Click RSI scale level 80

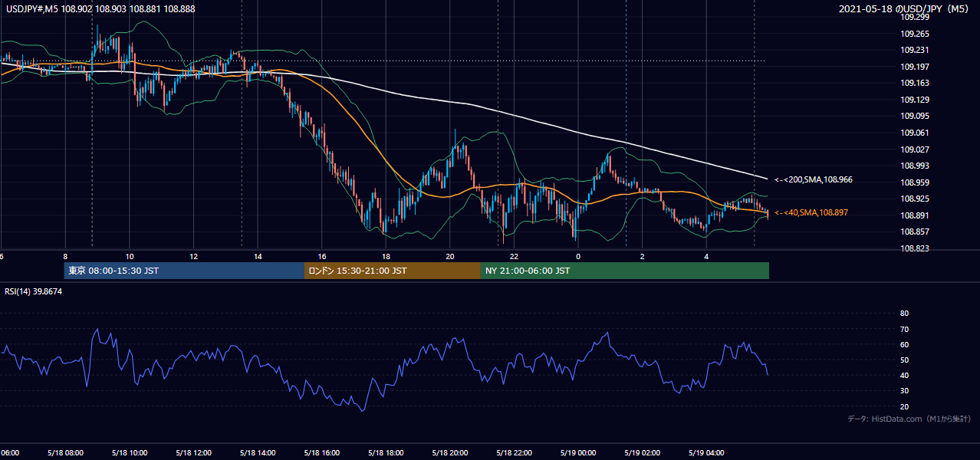coord(904,314)
